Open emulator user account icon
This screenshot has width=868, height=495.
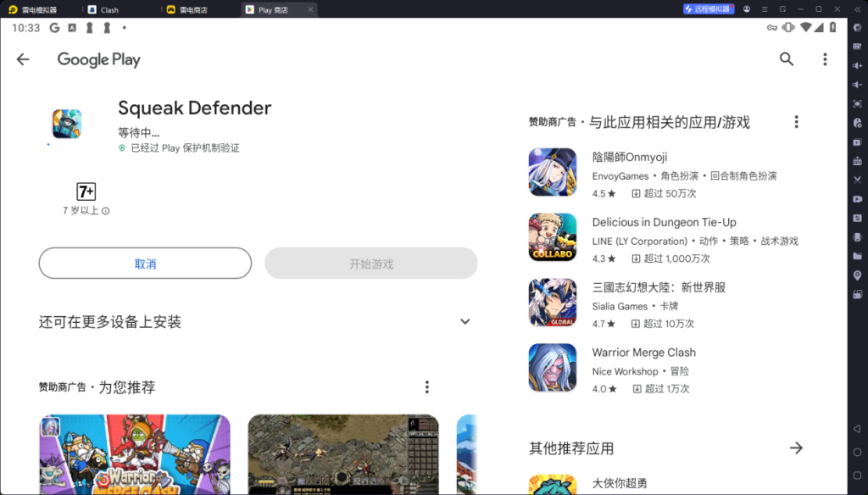[x=746, y=9]
